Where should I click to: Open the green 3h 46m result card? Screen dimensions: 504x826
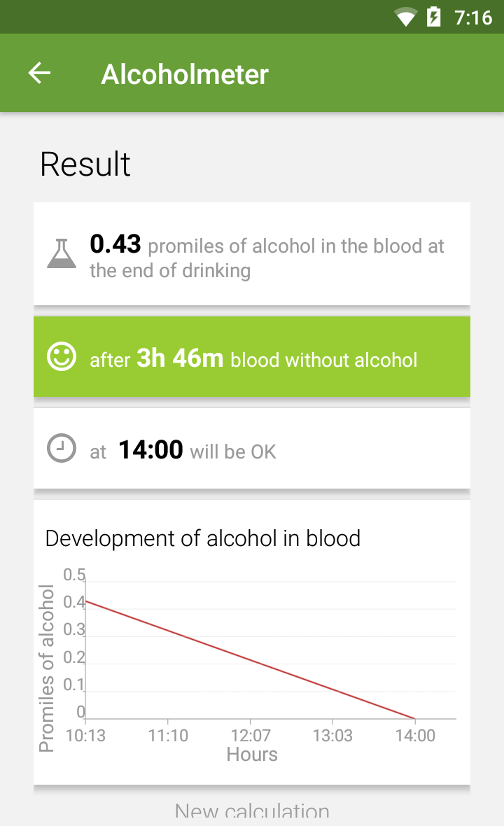252,356
